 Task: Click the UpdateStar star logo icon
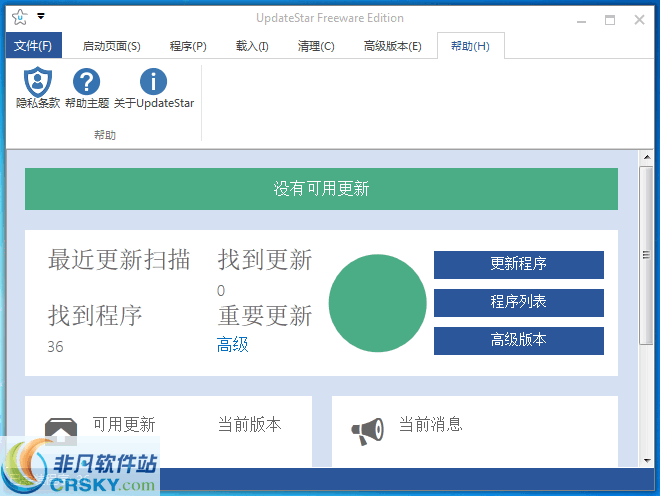click(19, 17)
